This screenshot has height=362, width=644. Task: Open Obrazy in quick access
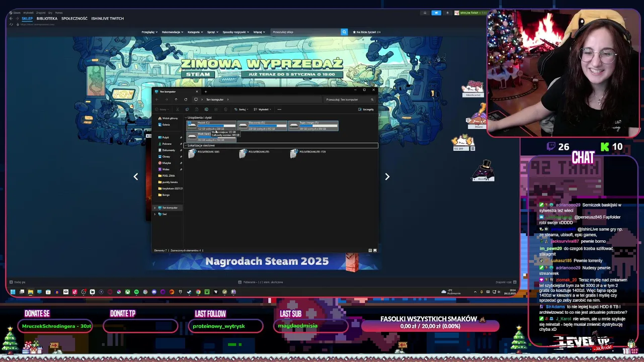164,156
